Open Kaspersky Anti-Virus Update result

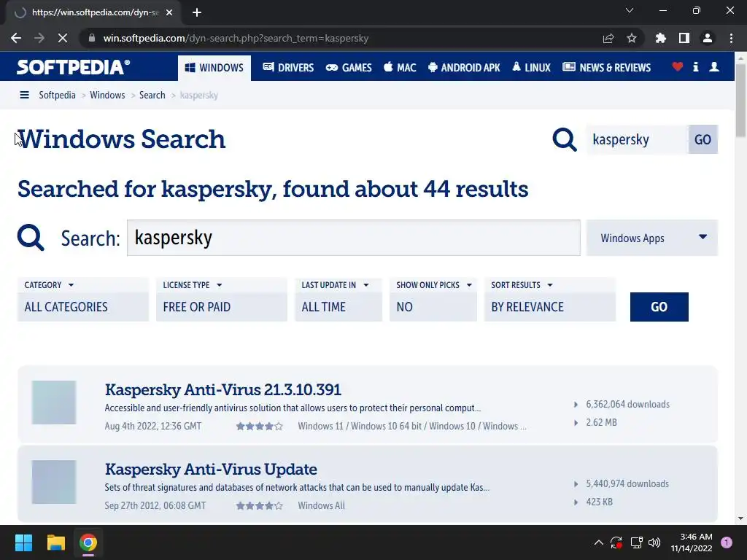tap(211, 469)
